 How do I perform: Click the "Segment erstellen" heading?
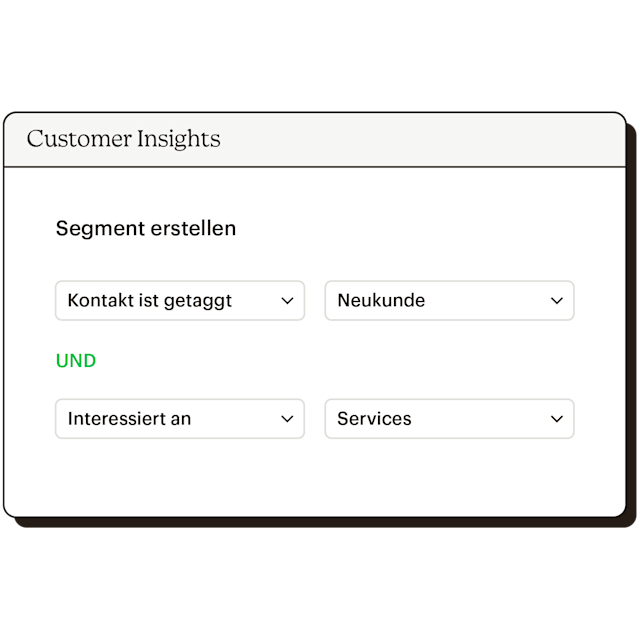146,228
